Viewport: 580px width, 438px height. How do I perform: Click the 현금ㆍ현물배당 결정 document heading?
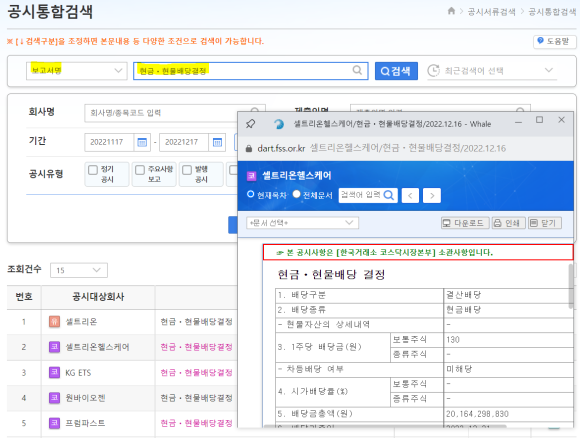point(331,274)
